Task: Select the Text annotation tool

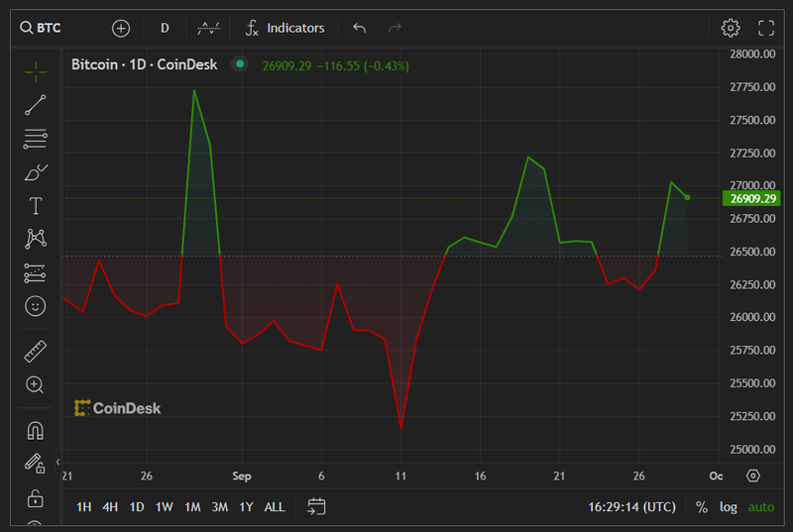Action: tap(36, 206)
